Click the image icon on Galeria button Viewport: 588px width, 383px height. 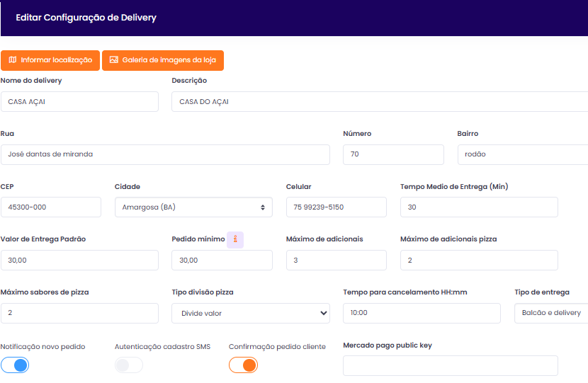(x=114, y=60)
